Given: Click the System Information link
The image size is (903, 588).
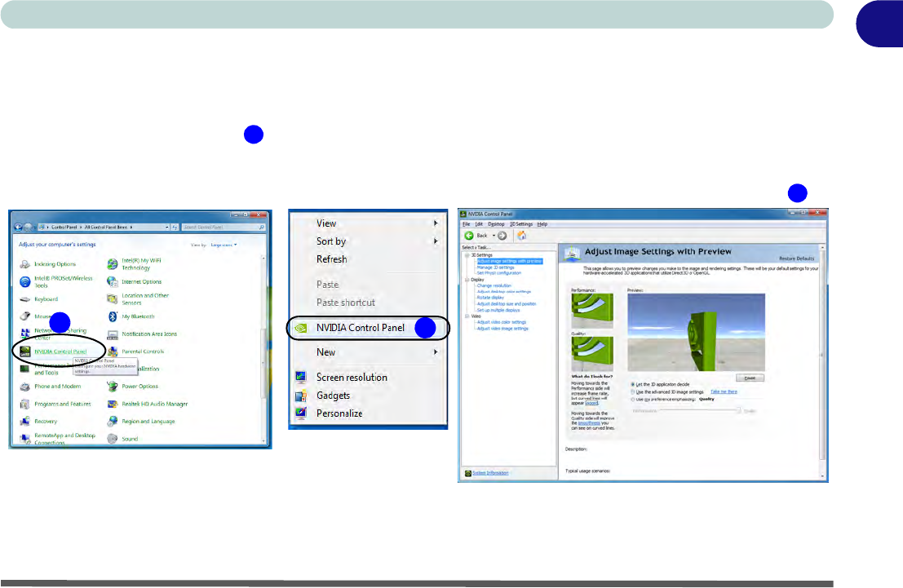Looking at the screenshot, I should (489, 472).
